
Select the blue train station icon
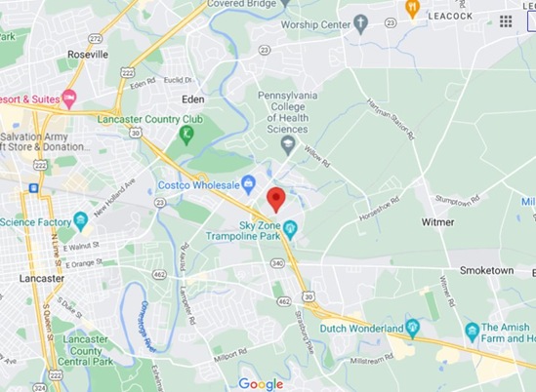click(33, 188)
